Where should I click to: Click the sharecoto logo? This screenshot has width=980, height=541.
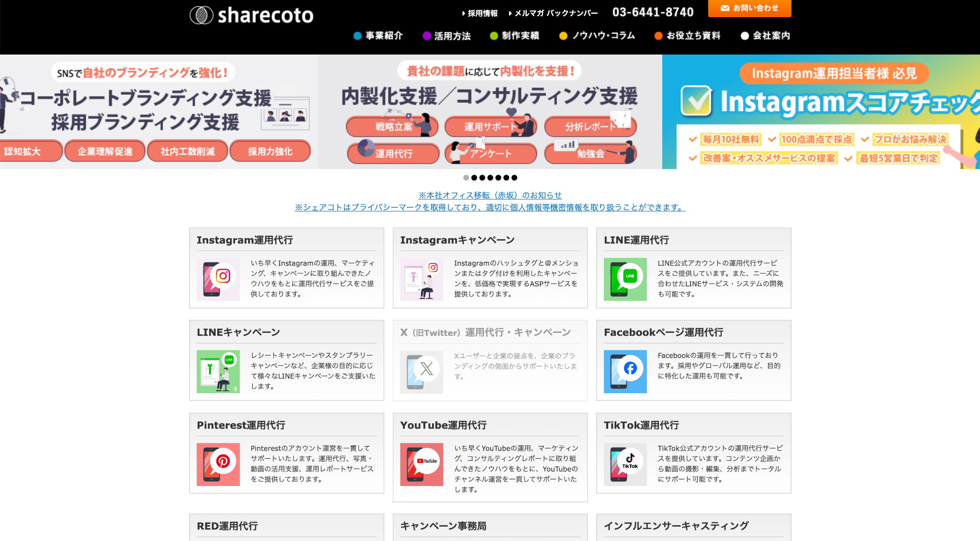252,15
